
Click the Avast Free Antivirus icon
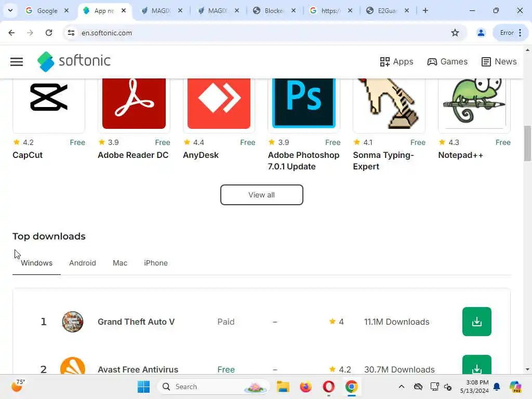[73, 366]
